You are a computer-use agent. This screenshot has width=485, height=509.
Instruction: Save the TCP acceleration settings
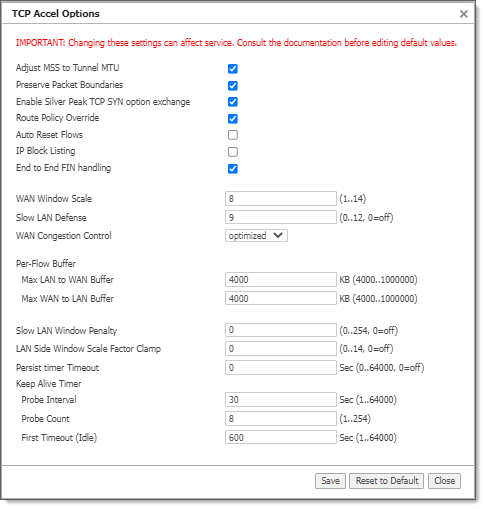click(x=330, y=481)
